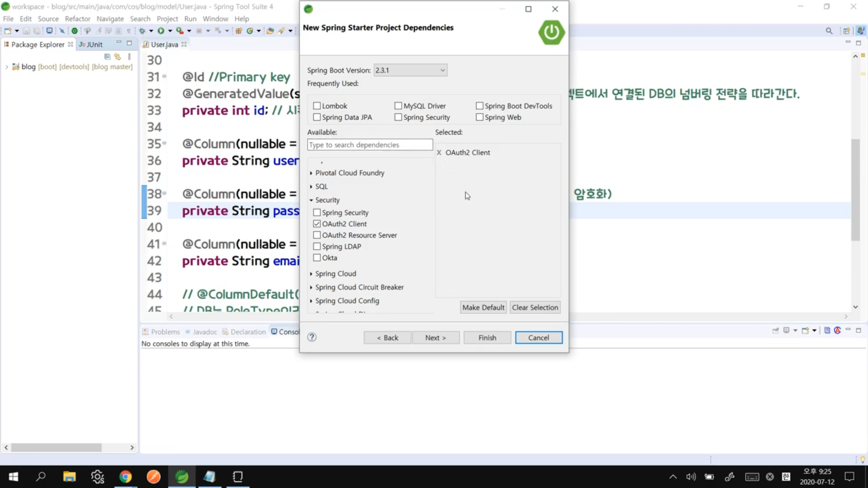Viewport: 868px width, 488px height.
Task: Collapse the Security category
Action: click(x=311, y=200)
